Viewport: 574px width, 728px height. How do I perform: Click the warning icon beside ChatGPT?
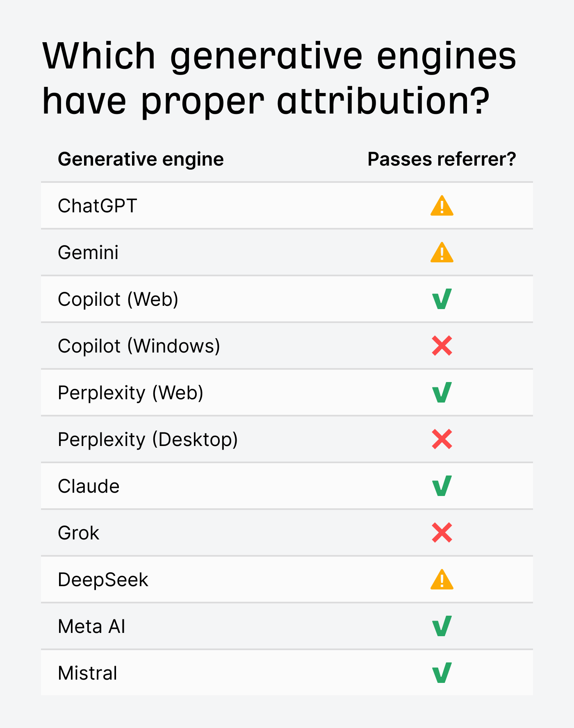(442, 206)
